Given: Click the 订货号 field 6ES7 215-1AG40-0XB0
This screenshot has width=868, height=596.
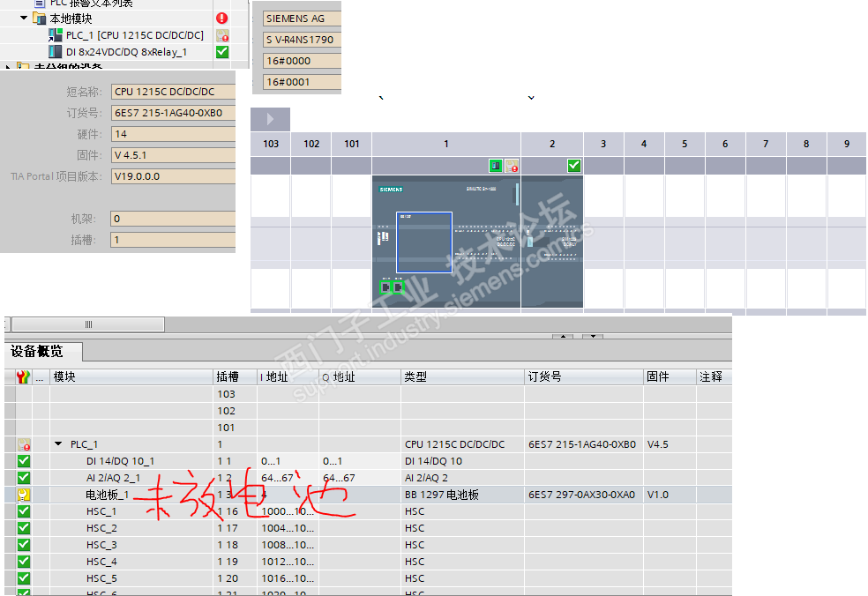Looking at the screenshot, I should pos(173,113).
